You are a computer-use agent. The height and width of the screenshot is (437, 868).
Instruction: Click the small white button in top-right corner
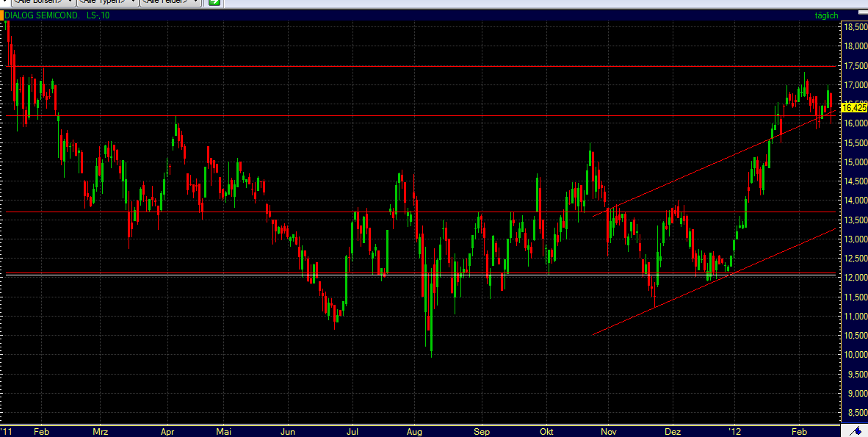[x=863, y=11]
